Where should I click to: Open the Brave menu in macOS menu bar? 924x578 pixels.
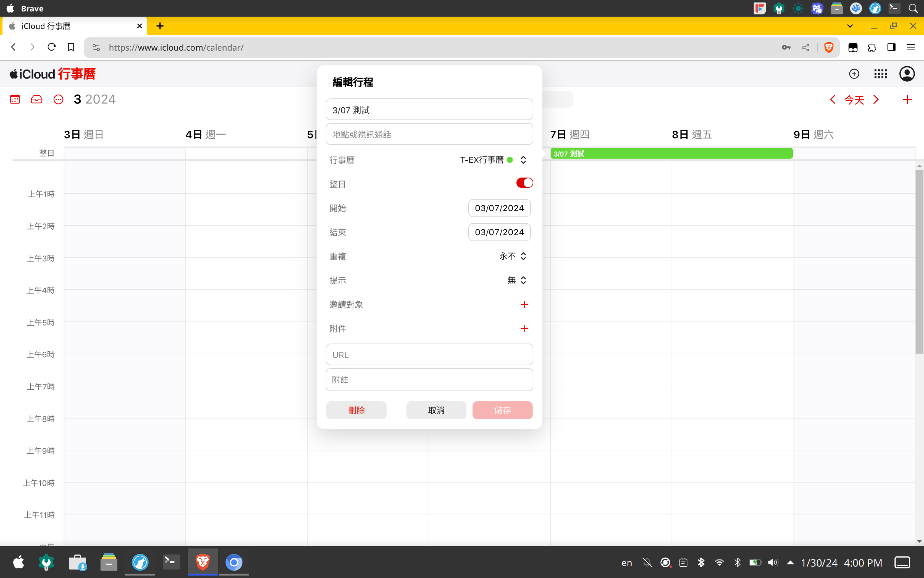pos(33,8)
